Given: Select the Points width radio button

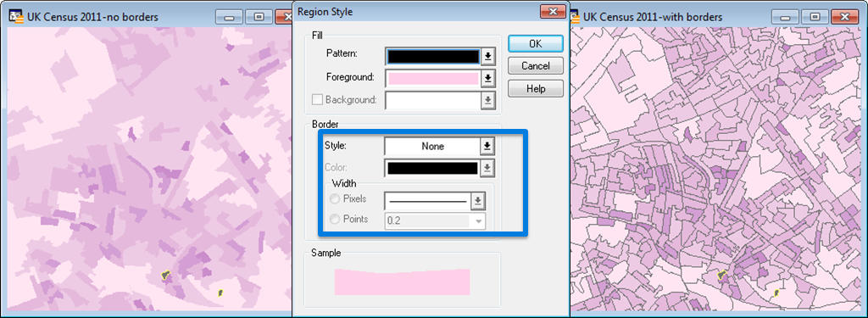Looking at the screenshot, I should (x=334, y=220).
